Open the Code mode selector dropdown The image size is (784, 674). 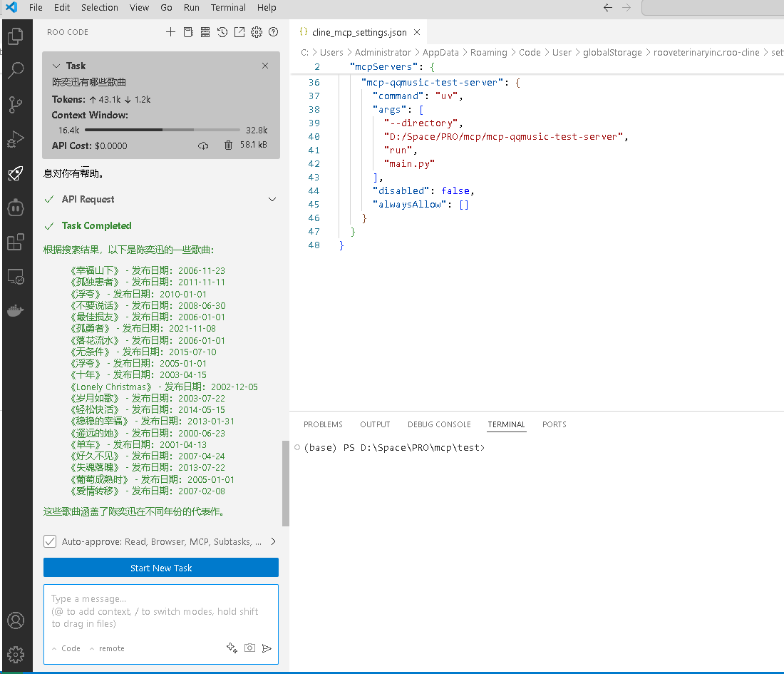[66, 648]
